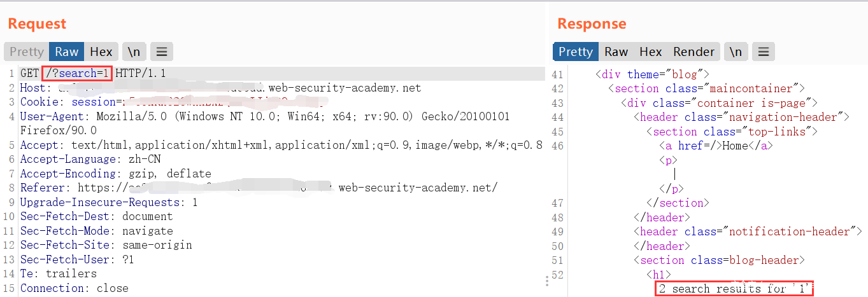This screenshot has width=868, height=297.
Task: Open the response hamburger options menu
Action: 764,52
